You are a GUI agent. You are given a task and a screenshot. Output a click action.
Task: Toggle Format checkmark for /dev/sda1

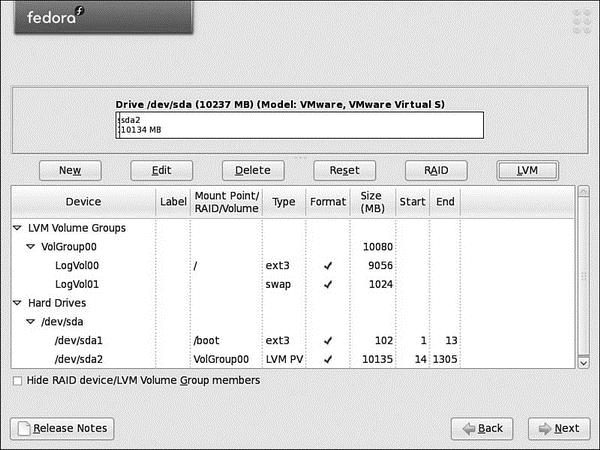328,340
